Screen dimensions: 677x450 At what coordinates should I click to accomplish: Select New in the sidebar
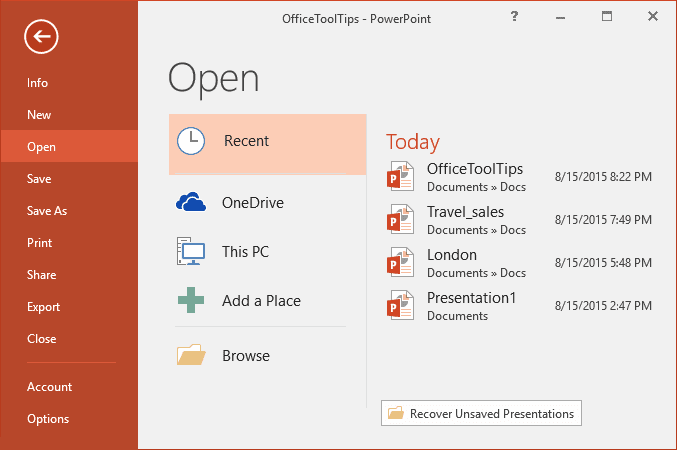(x=69, y=115)
